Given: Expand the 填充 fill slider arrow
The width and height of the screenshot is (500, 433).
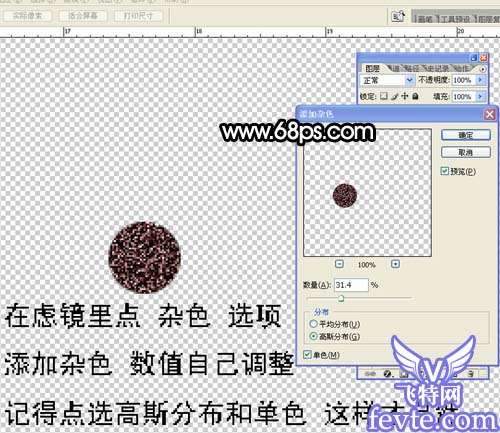Looking at the screenshot, I should [480, 96].
